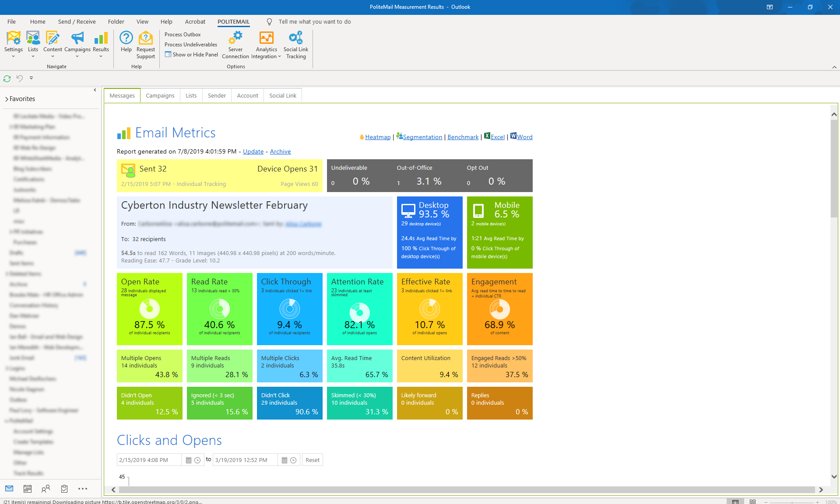Screen dimensions: 840x504
Task: Open end date calendar picker
Action: tap(285, 460)
